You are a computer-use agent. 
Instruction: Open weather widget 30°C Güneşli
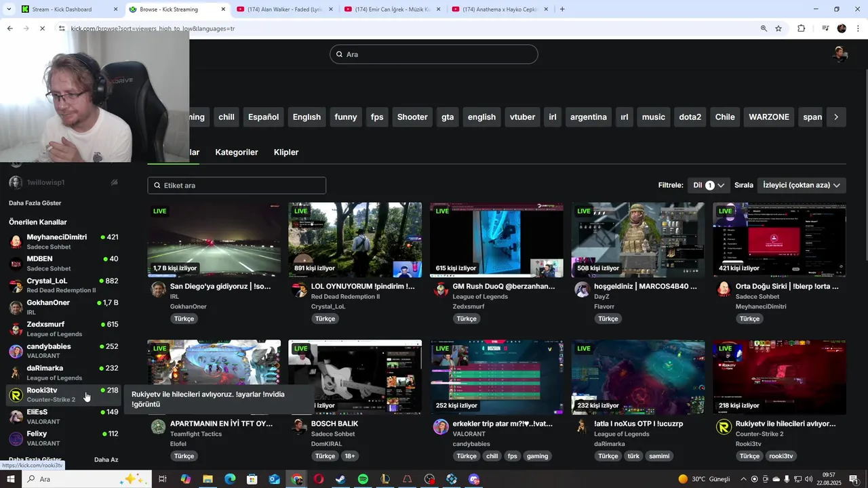[x=704, y=479]
